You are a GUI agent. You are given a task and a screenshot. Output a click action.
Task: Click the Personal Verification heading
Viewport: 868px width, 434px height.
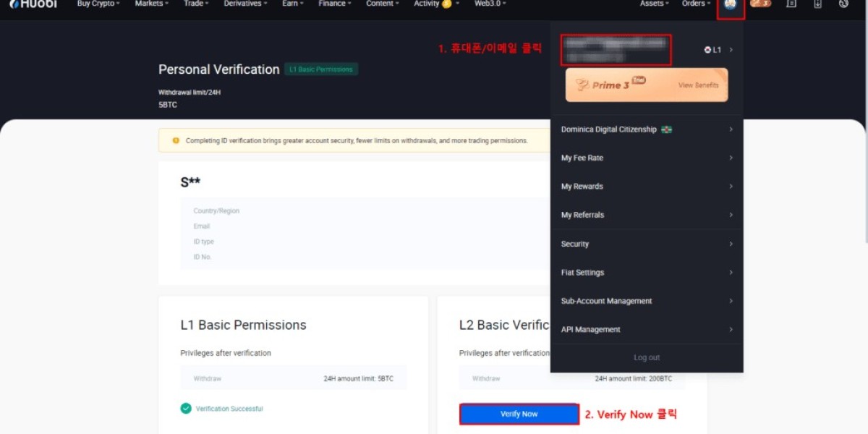coord(219,69)
